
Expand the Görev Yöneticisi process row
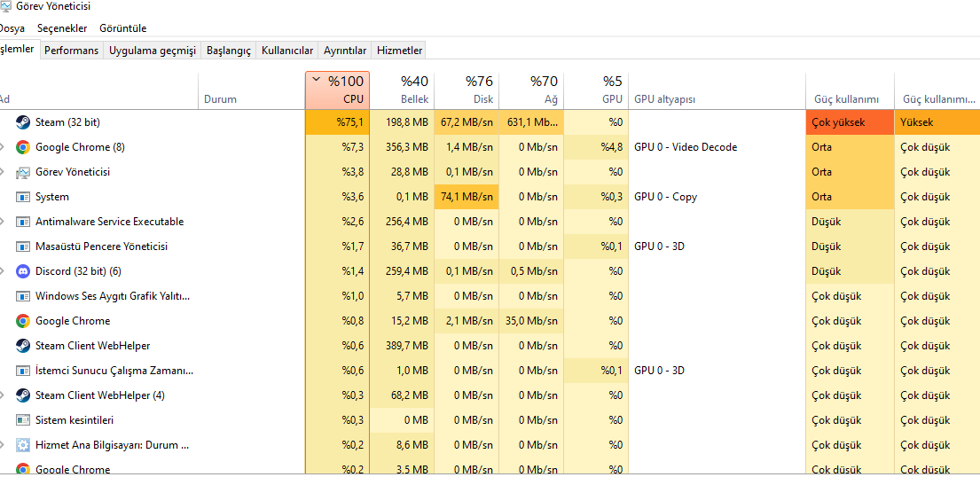[x=3, y=172]
